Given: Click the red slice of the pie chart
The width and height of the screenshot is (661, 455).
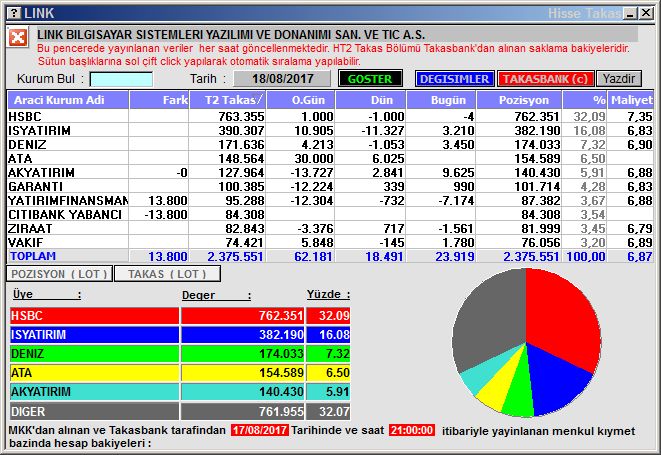Looking at the screenshot, I should [561, 316].
